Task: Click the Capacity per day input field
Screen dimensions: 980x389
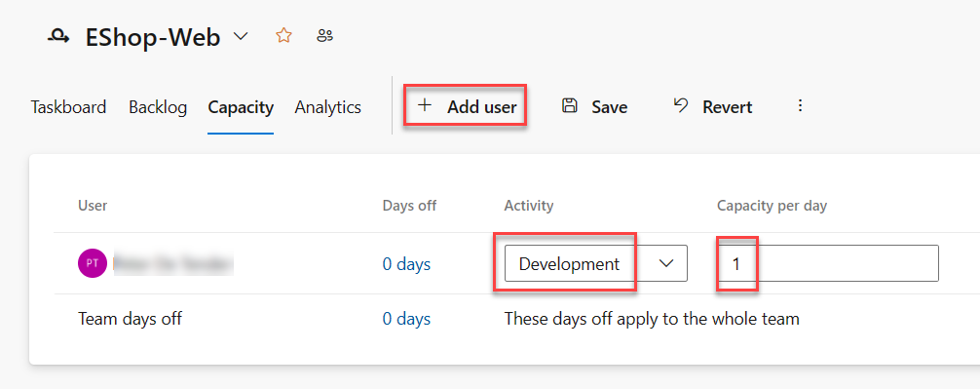Action: (x=827, y=263)
